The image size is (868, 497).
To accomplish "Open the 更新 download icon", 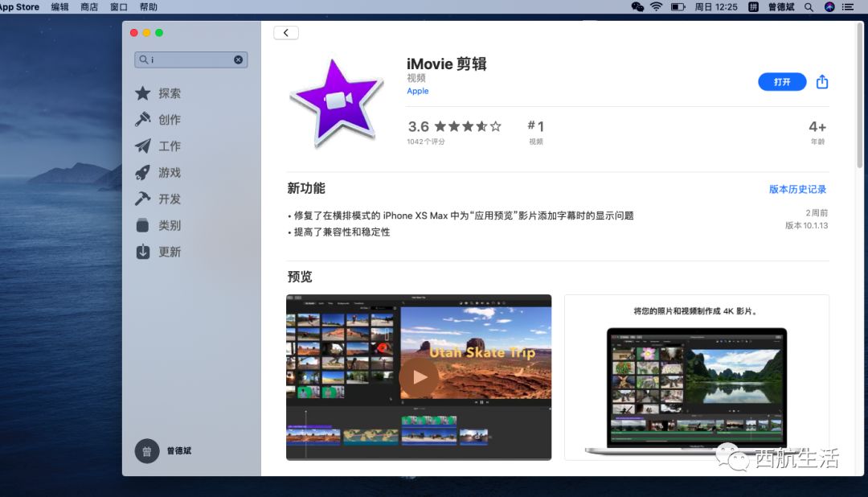I will tap(143, 252).
